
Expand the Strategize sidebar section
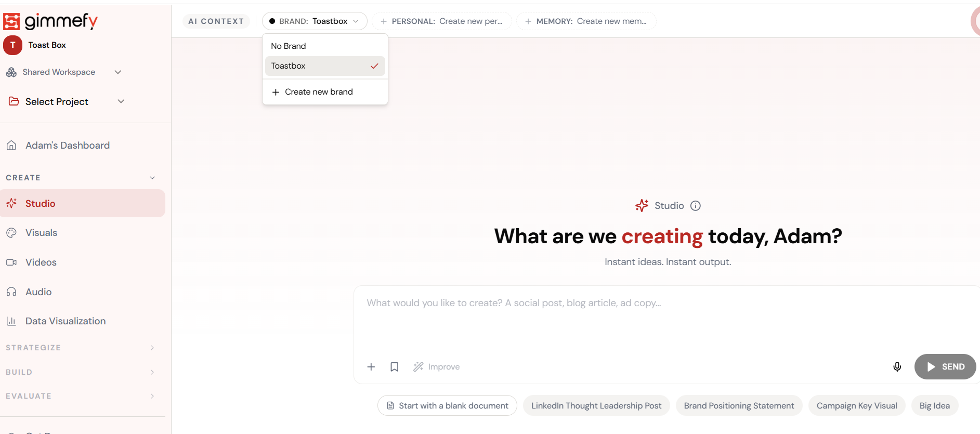pyautogui.click(x=81, y=348)
